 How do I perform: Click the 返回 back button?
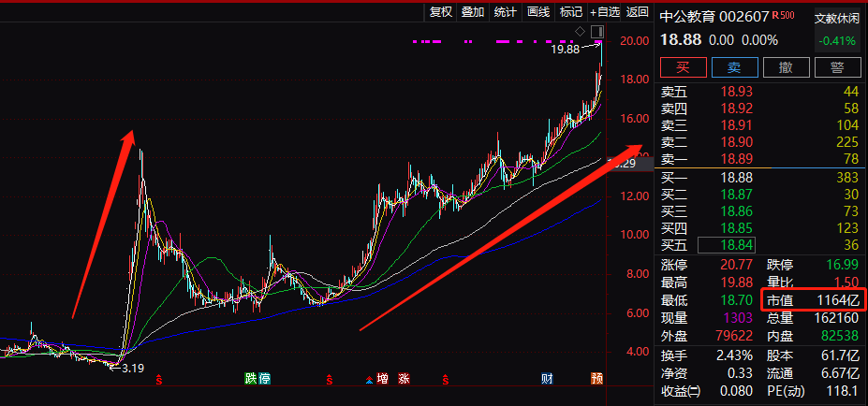click(x=637, y=12)
